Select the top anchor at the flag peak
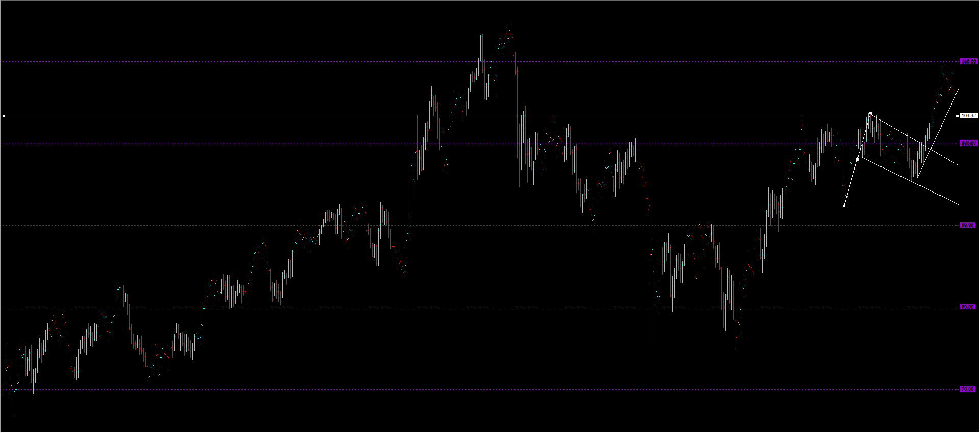 pyautogui.click(x=870, y=113)
